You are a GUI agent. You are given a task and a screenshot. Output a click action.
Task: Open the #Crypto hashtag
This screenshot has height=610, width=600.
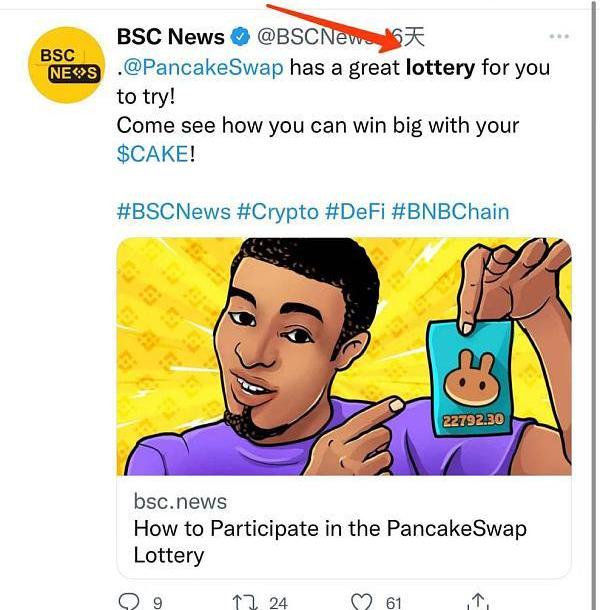click(277, 212)
